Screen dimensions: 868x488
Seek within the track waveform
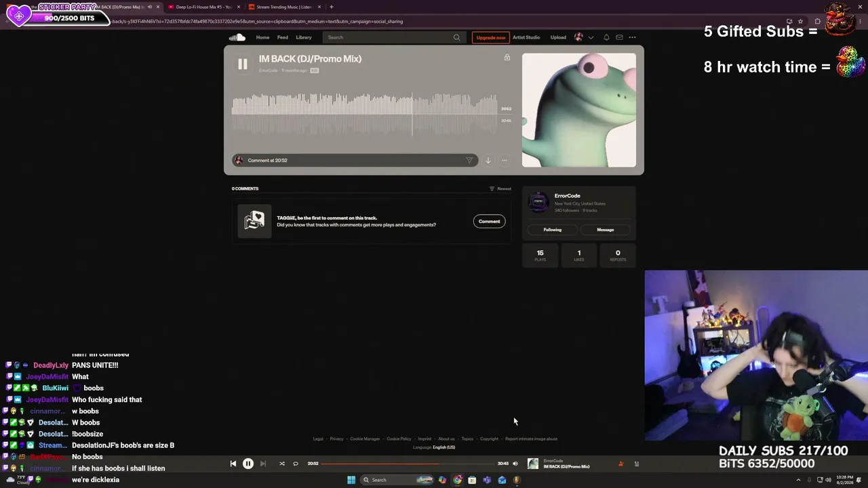365,114
